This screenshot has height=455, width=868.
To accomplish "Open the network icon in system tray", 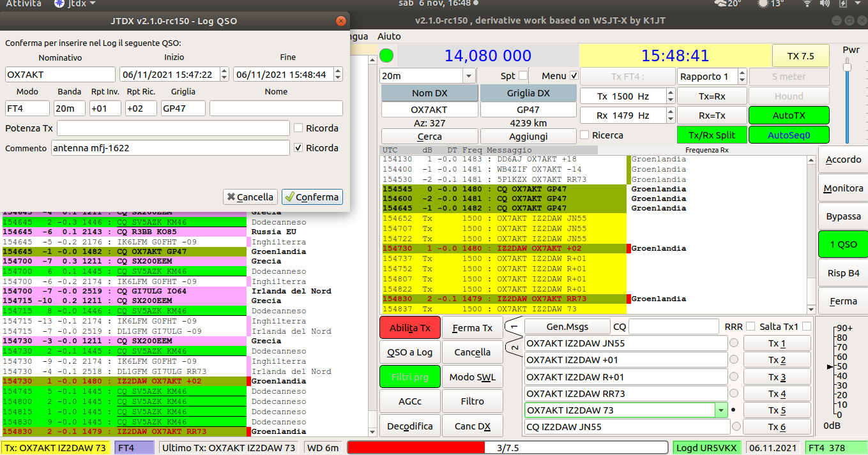I will click(x=807, y=4).
